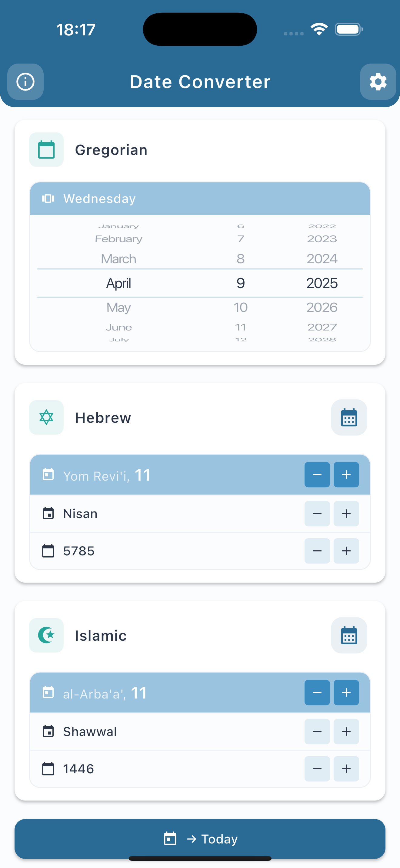Screen dimensions: 400x868
Task: Decrease the Islamic year 1446
Action: click(317, 769)
